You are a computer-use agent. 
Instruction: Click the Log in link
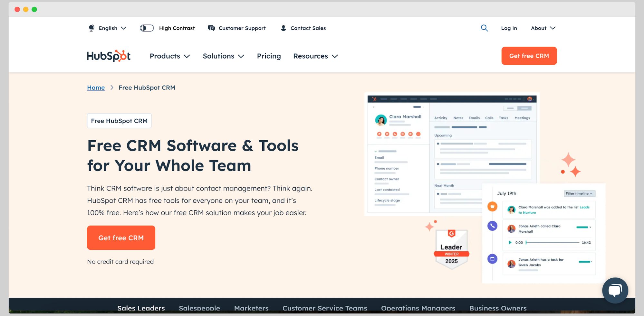tap(509, 28)
